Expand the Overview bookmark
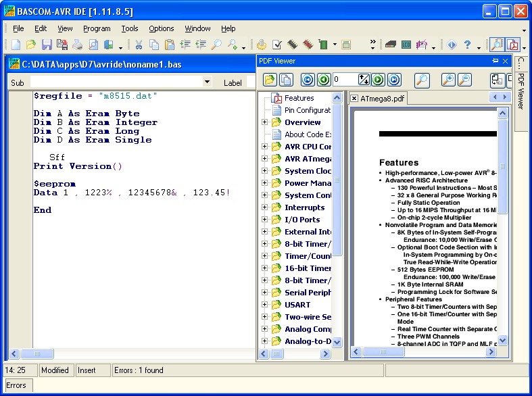Image resolution: width=532 pixels, height=396 pixels. 264,122
